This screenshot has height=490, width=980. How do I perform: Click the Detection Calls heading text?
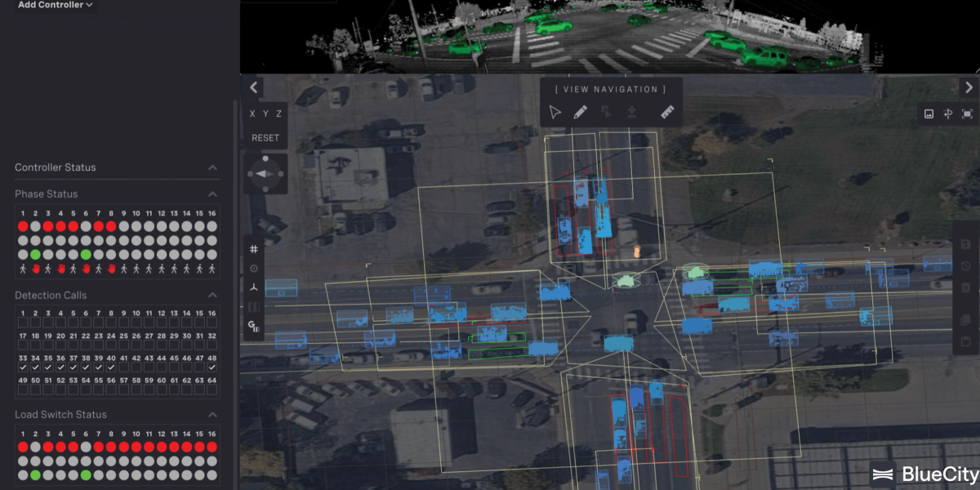[x=51, y=296]
